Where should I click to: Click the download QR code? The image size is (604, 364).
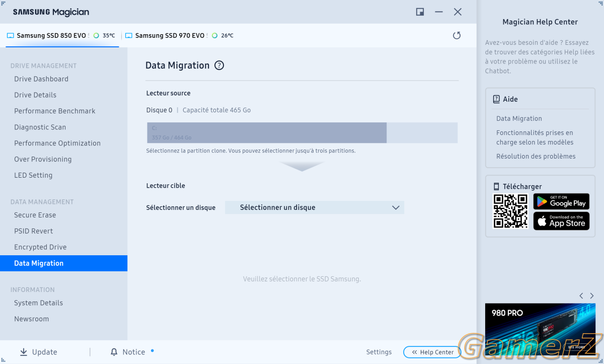[x=511, y=211]
